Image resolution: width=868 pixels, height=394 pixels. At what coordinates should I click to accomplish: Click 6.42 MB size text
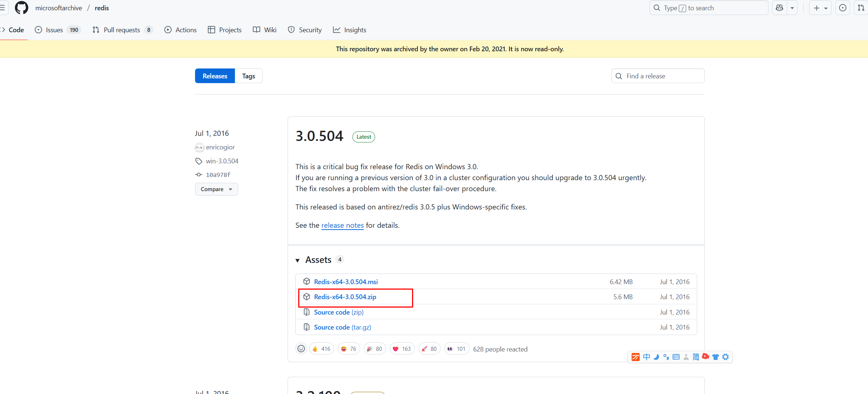(x=621, y=282)
